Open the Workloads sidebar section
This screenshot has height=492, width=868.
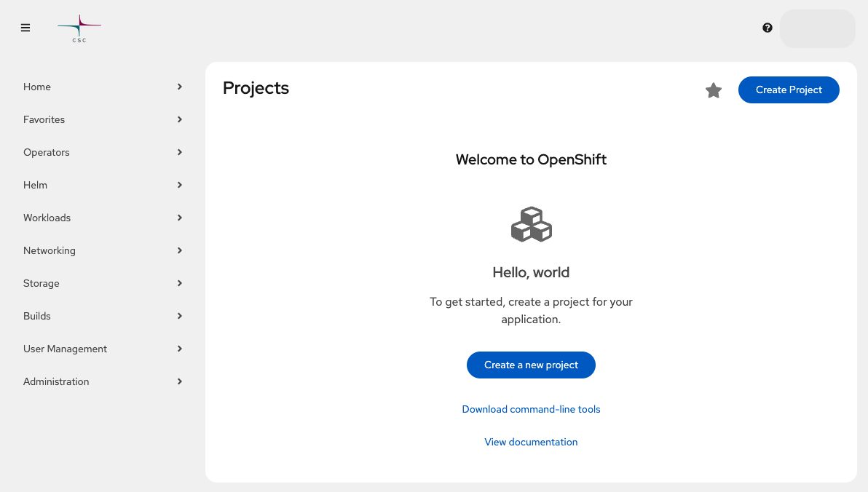(47, 218)
